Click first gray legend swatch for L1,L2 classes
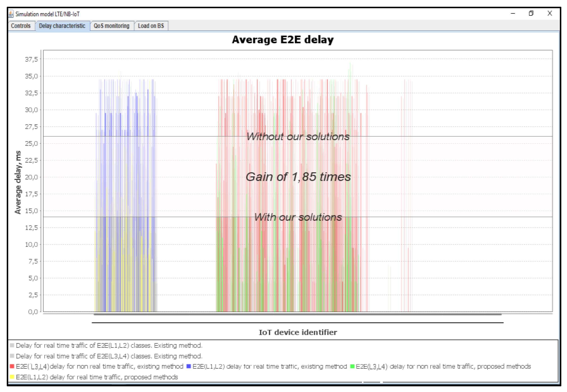The height and width of the screenshot is (392, 567). 12,346
